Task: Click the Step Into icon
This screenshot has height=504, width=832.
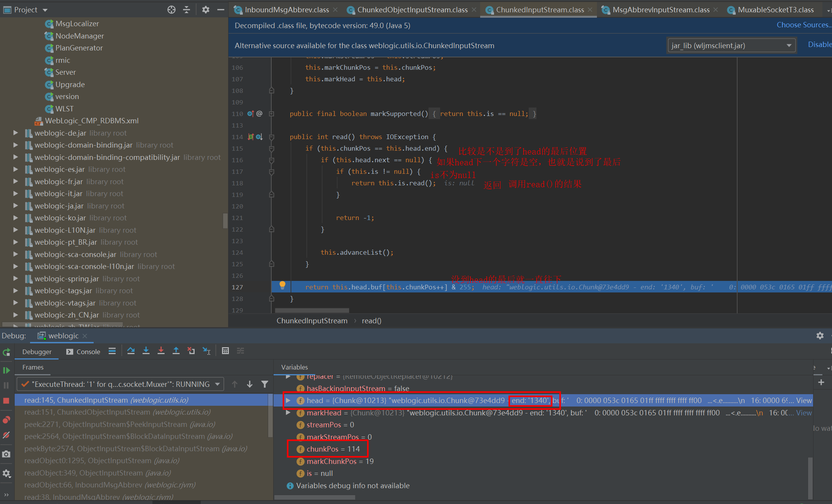Action: [146, 351]
